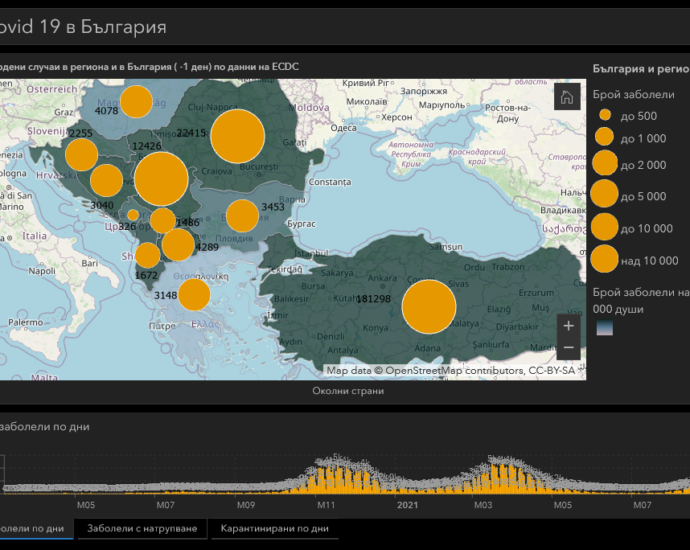This screenshot has width=690, height=550.
Task: Select Kosovo's circle labeled 1486
Action: 163,220
